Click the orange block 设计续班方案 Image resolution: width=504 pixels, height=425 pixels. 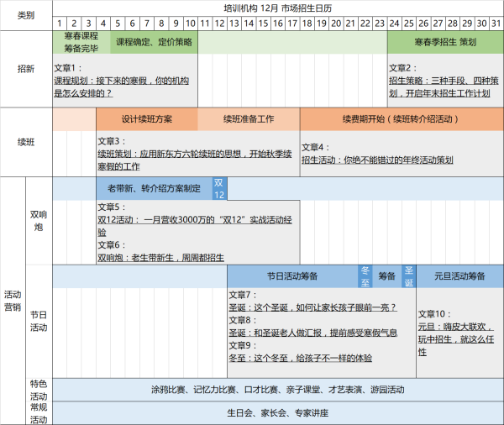pos(147,119)
